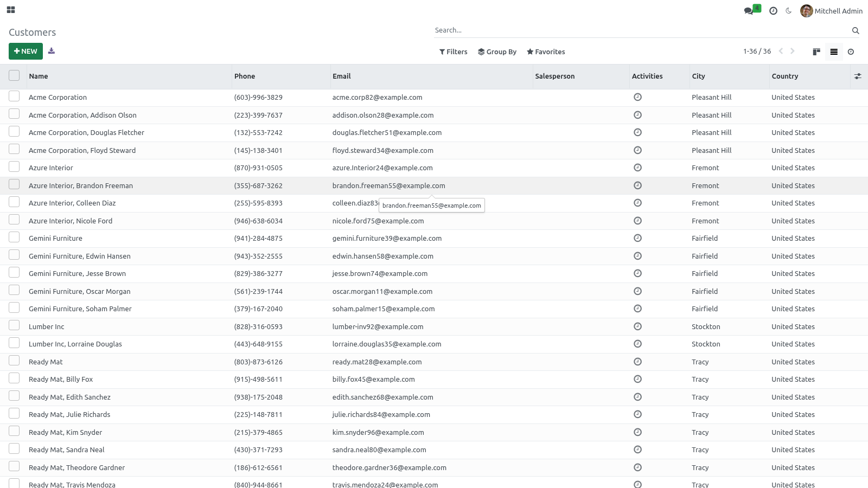This screenshot has height=488, width=868.
Task: Go to next page arrow
Action: click(x=793, y=52)
